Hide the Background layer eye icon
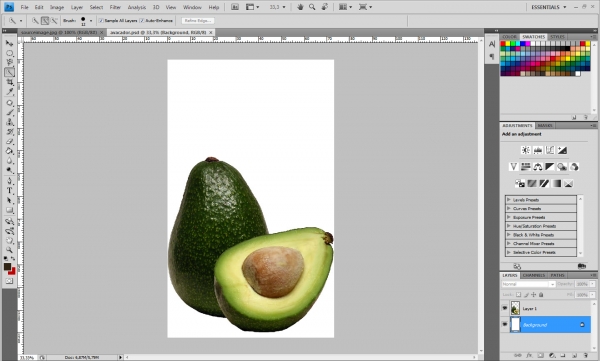This screenshot has height=361, width=600. (x=505, y=325)
